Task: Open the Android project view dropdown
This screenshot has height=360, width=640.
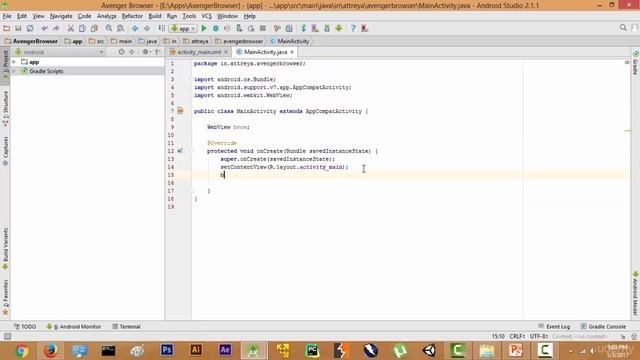Action: (x=59, y=52)
